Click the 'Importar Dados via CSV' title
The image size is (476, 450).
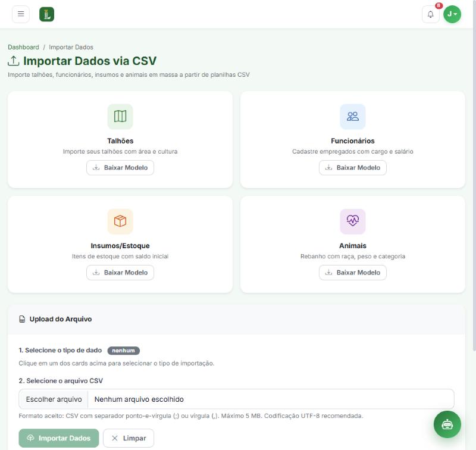[x=90, y=61]
